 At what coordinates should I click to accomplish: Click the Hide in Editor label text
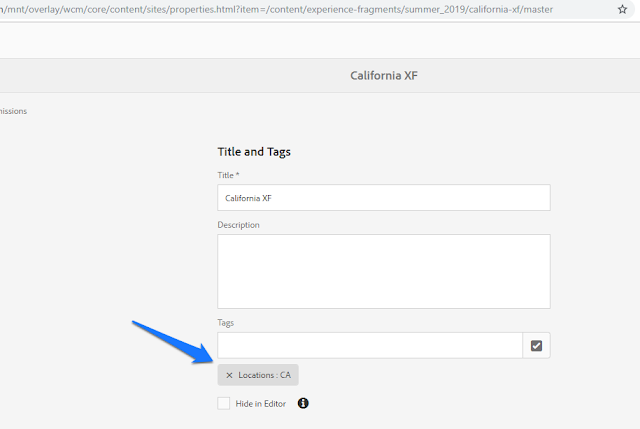261,403
